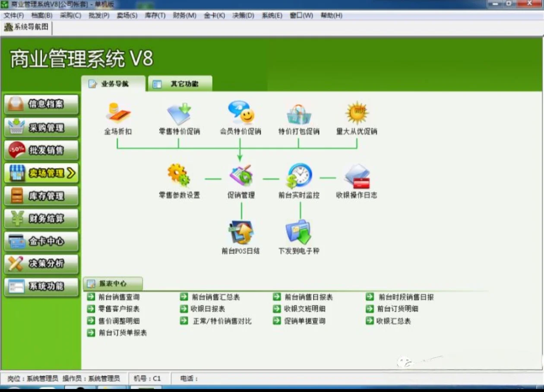The width and height of the screenshot is (544, 392).
Task: Open the 卖场(S) menu
Action: point(127,16)
